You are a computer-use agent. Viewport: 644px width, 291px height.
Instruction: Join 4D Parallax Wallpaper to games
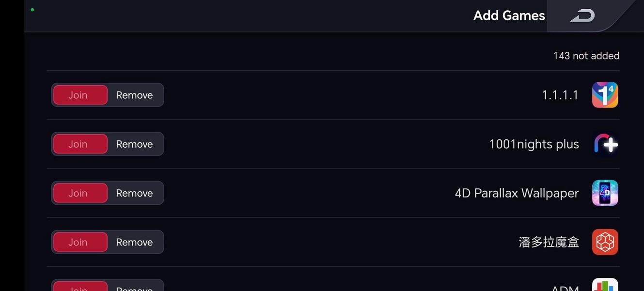(x=80, y=193)
